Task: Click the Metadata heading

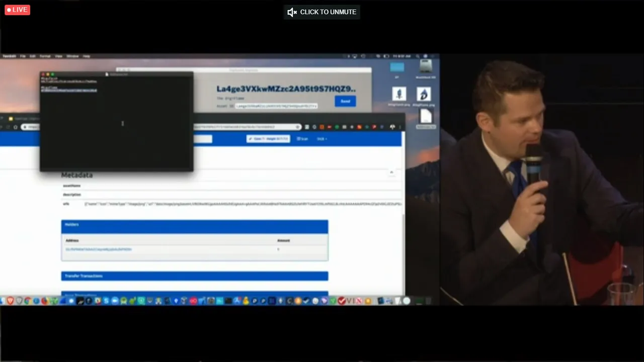Action: [x=77, y=175]
